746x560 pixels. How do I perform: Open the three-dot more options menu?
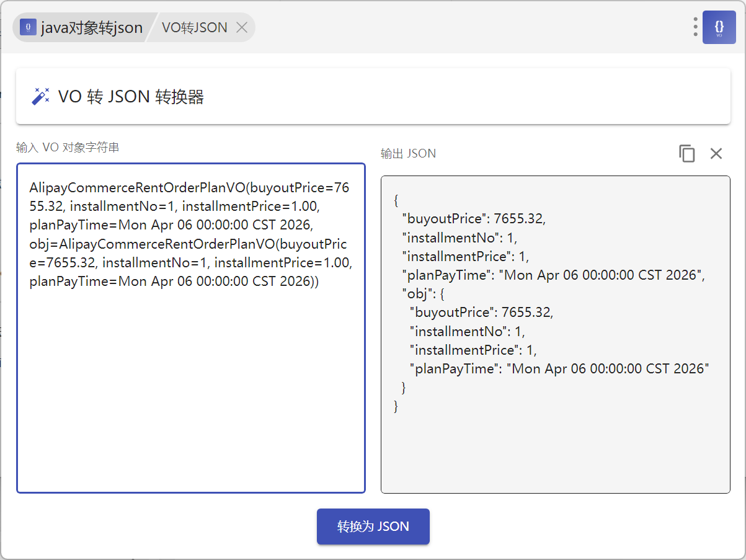click(695, 27)
